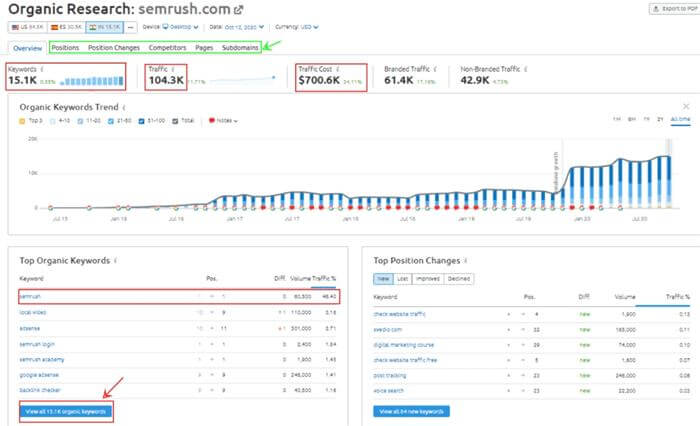Sort Top Position Changes by Volume
Screen dimensions: 700x426
tap(625, 297)
